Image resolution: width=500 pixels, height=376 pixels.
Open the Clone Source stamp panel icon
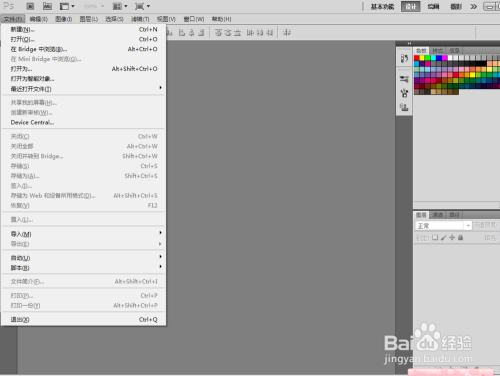tap(404, 107)
